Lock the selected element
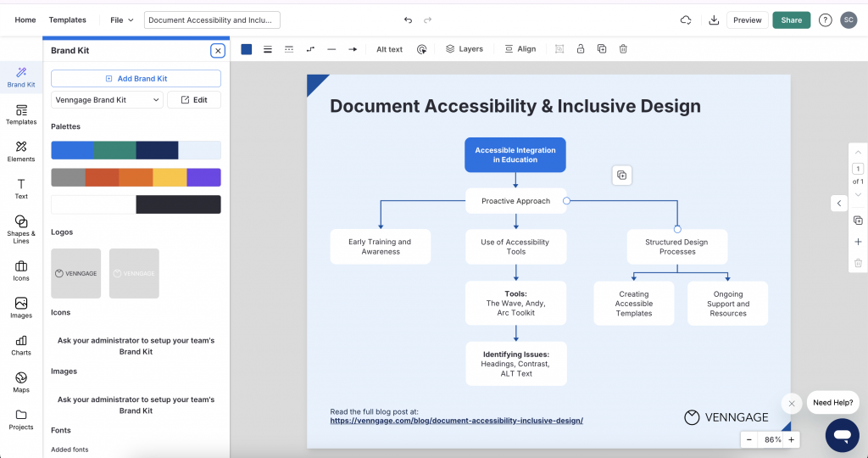The image size is (868, 458). tap(581, 49)
